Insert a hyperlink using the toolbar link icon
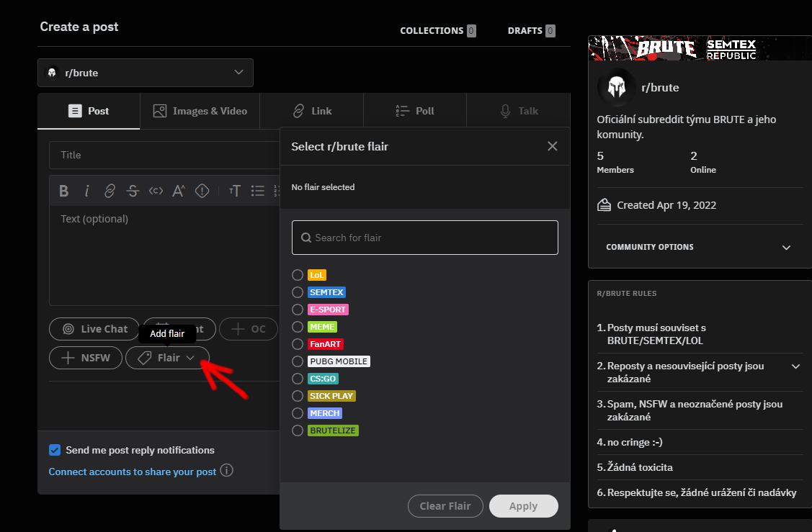Image resolution: width=812 pixels, height=532 pixels. (x=110, y=191)
